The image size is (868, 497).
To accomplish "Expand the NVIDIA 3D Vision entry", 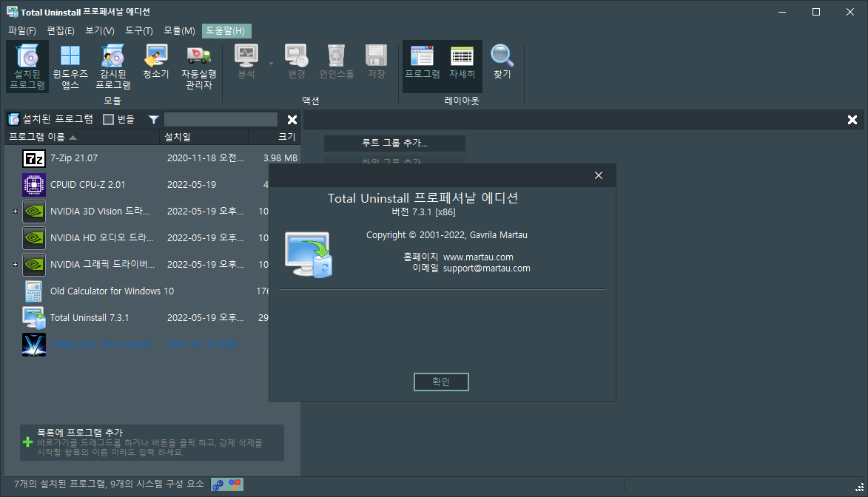I will click(15, 212).
